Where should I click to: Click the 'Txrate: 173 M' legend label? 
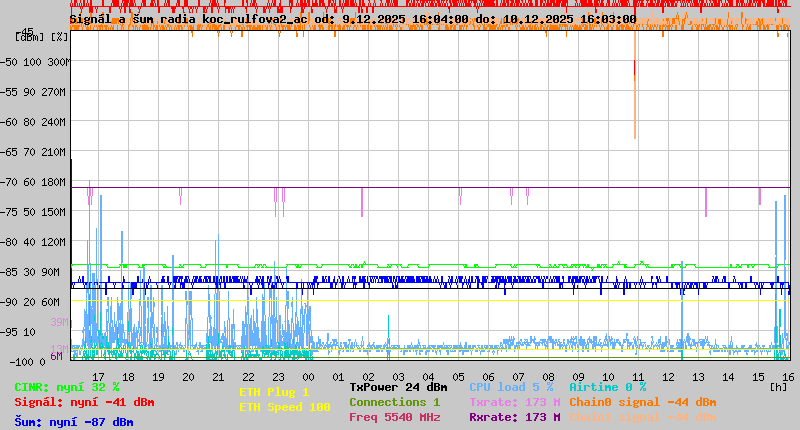[x=515, y=402]
